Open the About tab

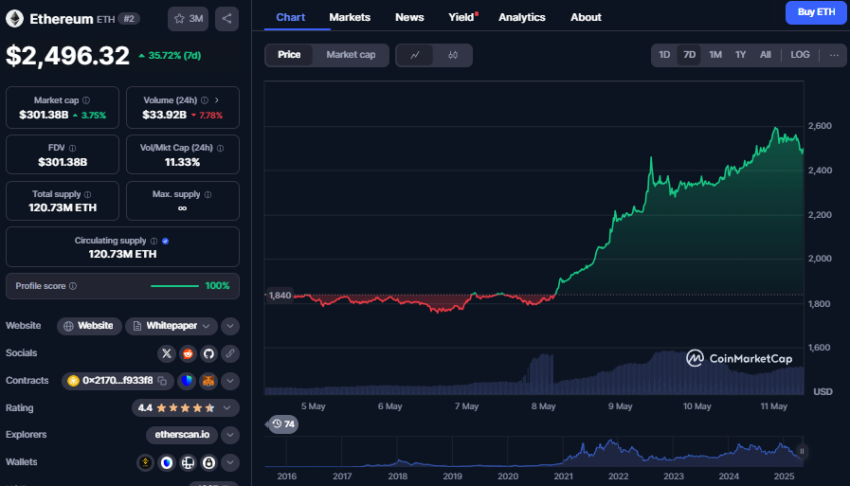pyautogui.click(x=585, y=17)
